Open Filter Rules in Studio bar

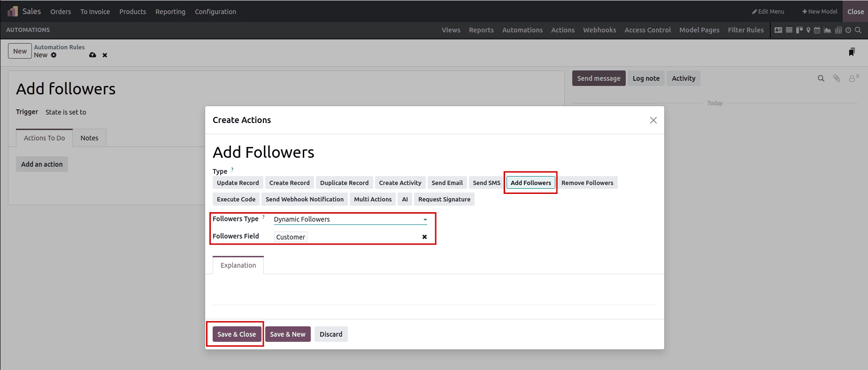point(745,30)
